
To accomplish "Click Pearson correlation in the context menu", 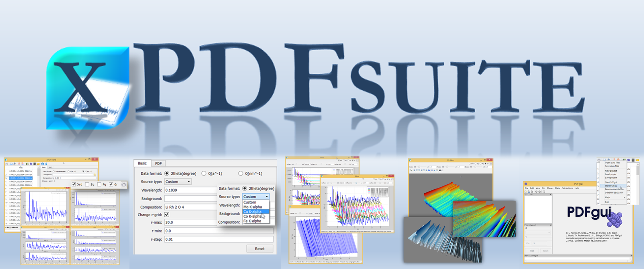I will (x=614, y=189).
